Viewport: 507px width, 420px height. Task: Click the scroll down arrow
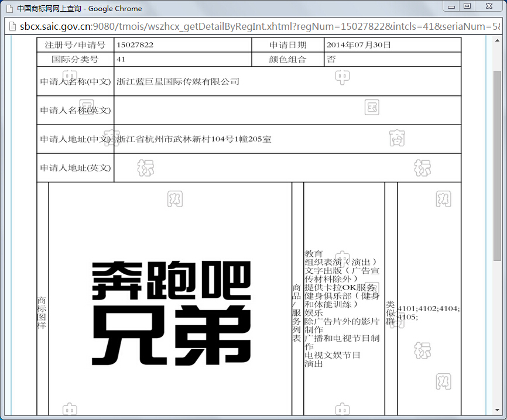point(497,410)
